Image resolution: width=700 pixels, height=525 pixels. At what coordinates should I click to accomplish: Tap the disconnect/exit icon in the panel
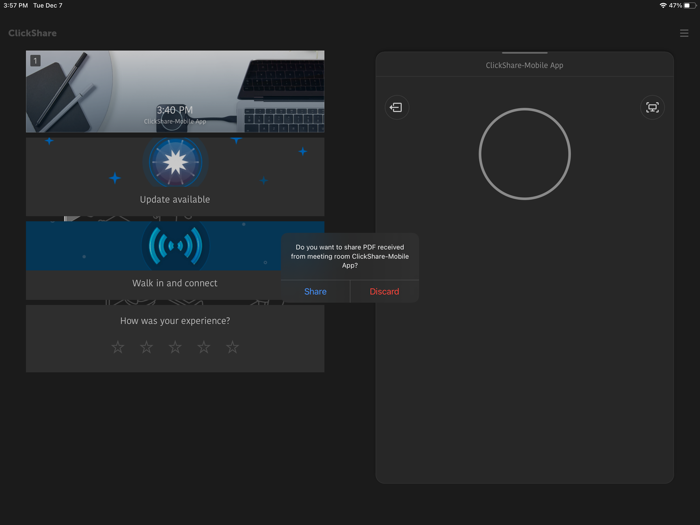pyautogui.click(x=396, y=108)
